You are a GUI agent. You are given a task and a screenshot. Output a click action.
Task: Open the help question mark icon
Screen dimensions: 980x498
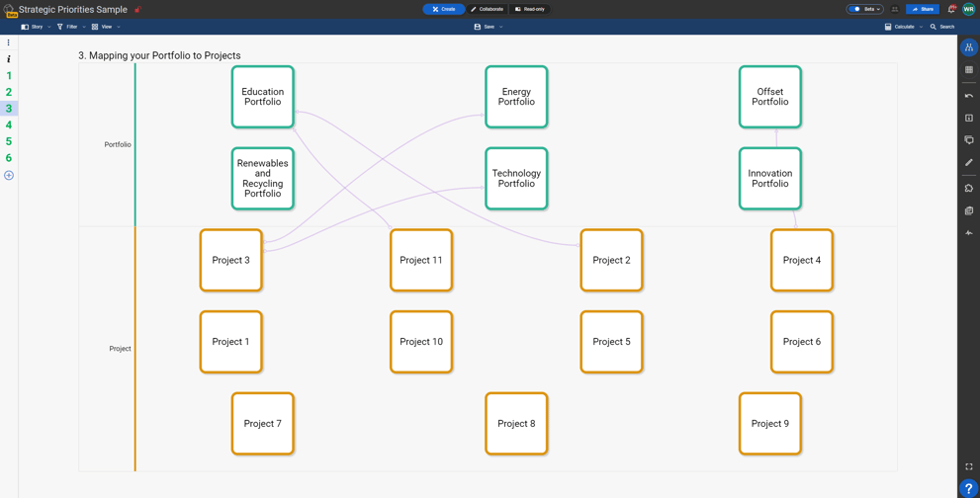pyautogui.click(x=969, y=489)
